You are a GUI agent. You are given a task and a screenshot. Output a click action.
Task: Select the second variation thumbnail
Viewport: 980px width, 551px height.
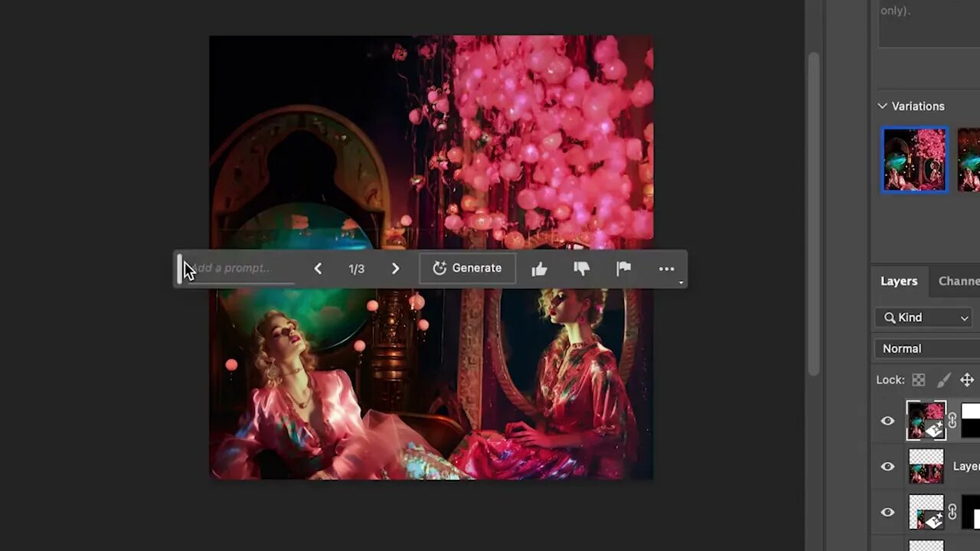point(969,159)
